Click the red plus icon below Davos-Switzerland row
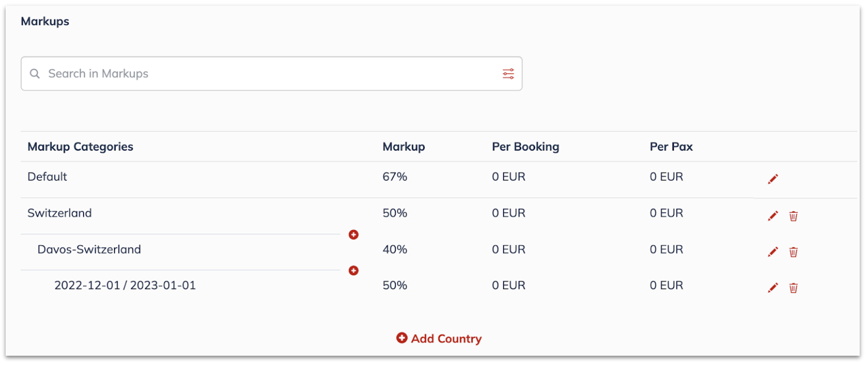The width and height of the screenshot is (868, 365). [x=353, y=271]
